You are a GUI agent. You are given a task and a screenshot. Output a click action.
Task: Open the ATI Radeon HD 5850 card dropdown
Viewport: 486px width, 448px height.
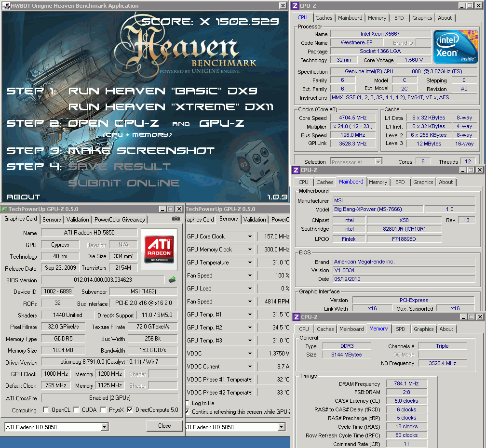(x=105, y=427)
